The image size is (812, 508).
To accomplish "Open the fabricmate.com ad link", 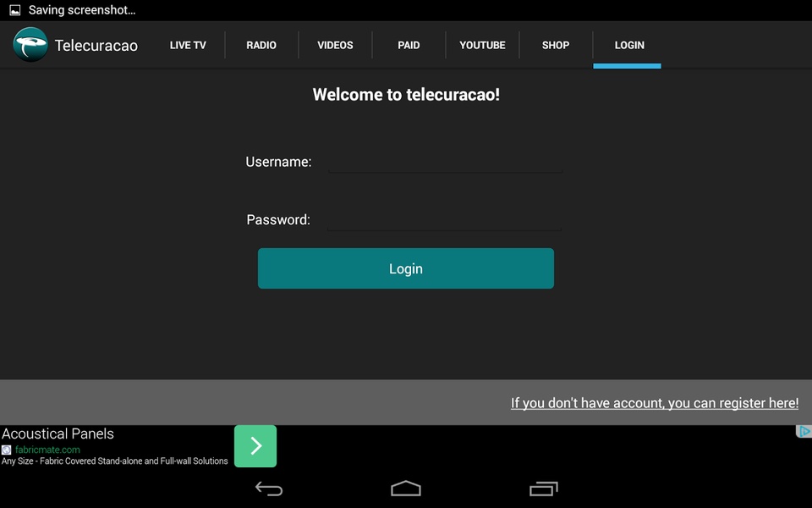I will [x=47, y=450].
